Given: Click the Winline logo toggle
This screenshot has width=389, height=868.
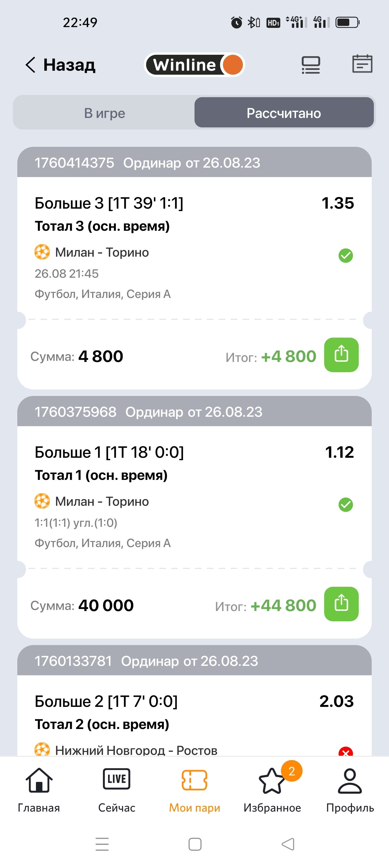Looking at the screenshot, I should [x=194, y=65].
